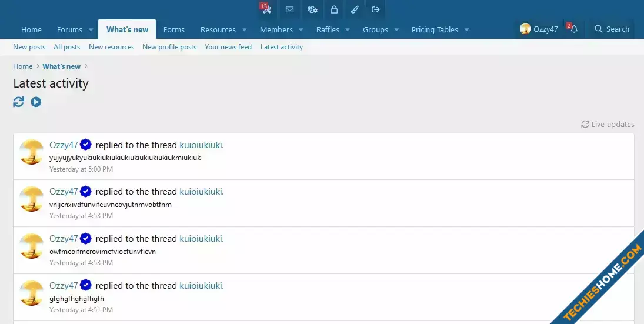Click the avatar beside owfmeoifmerovimefvioefunvfievn reply
The height and width of the screenshot is (324, 644).
32,246
